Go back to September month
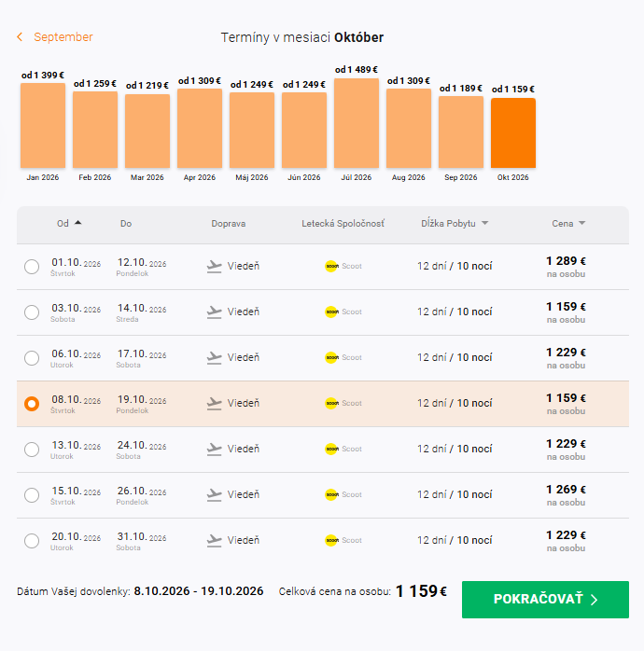This screenshot has height=651, width=644. coord(55,37)
